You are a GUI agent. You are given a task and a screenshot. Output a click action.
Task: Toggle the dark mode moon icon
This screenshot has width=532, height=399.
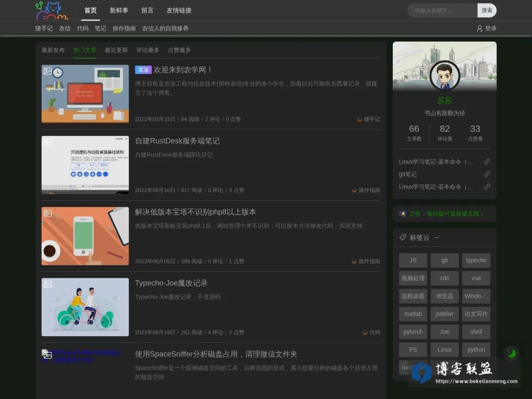pos(512,353)
